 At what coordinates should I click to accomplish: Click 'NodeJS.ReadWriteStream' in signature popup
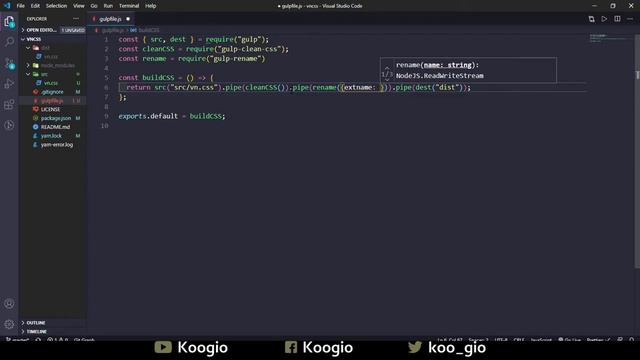pos(439,76)
